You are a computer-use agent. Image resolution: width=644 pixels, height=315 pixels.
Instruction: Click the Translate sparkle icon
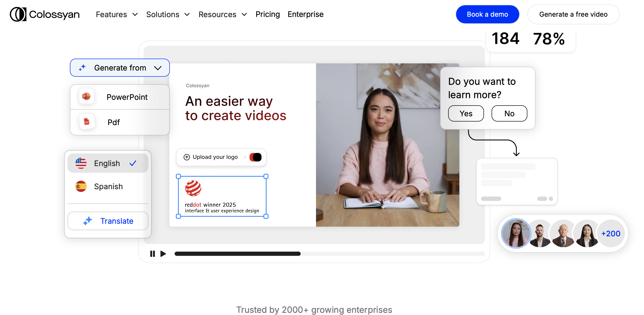[x=88, y=221]
